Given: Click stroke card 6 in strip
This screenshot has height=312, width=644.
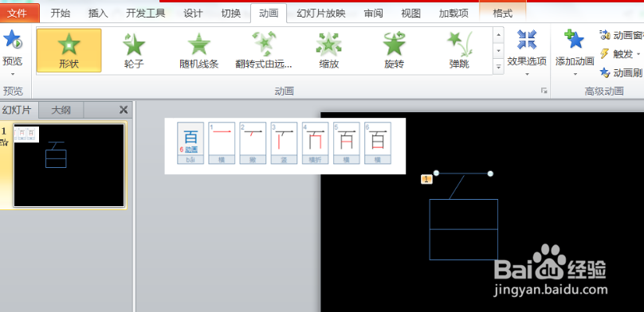Looking at the screenshot, I should [x=378, y=143].
